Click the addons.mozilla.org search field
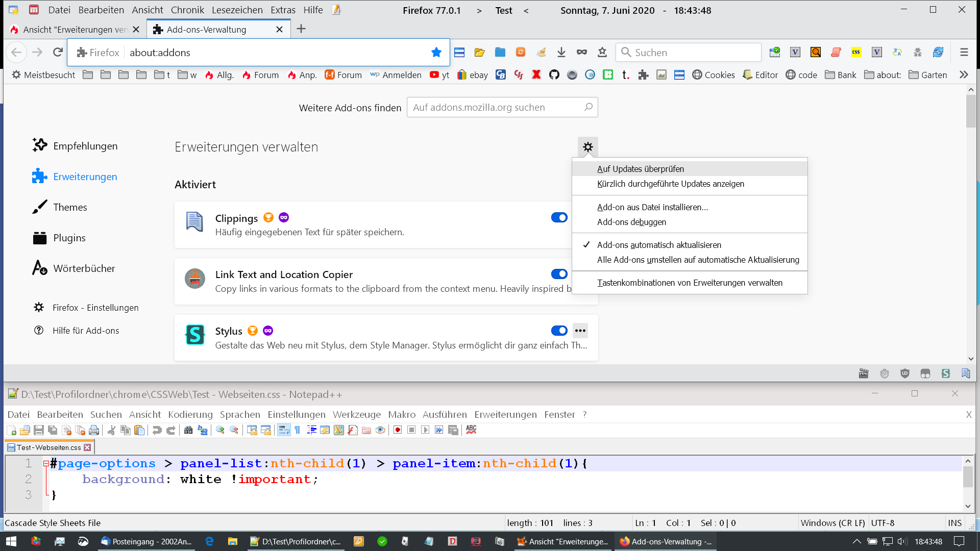The height and width of the screenshot is (551, 980). click(x=495, y=108)
